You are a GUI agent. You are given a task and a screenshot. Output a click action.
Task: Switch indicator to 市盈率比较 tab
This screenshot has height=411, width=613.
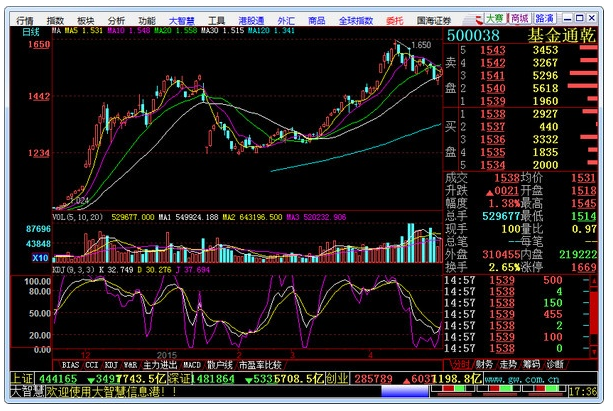coord(260,365)
